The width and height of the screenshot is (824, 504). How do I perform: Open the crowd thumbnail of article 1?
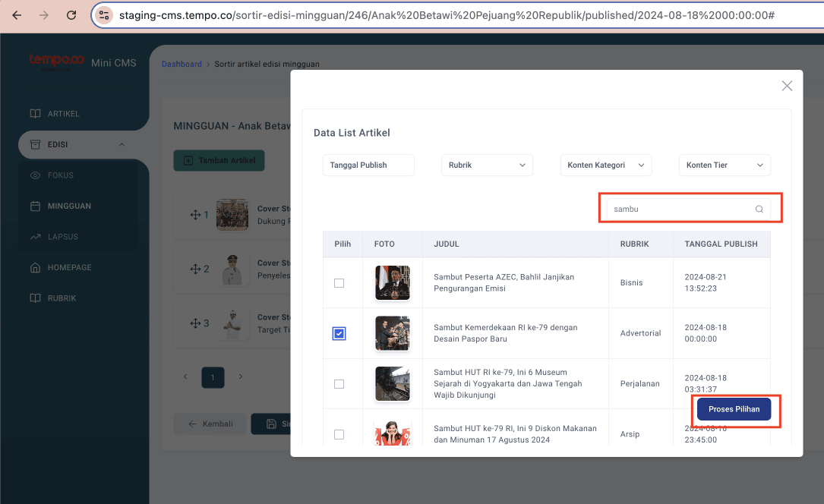[232, 215]
